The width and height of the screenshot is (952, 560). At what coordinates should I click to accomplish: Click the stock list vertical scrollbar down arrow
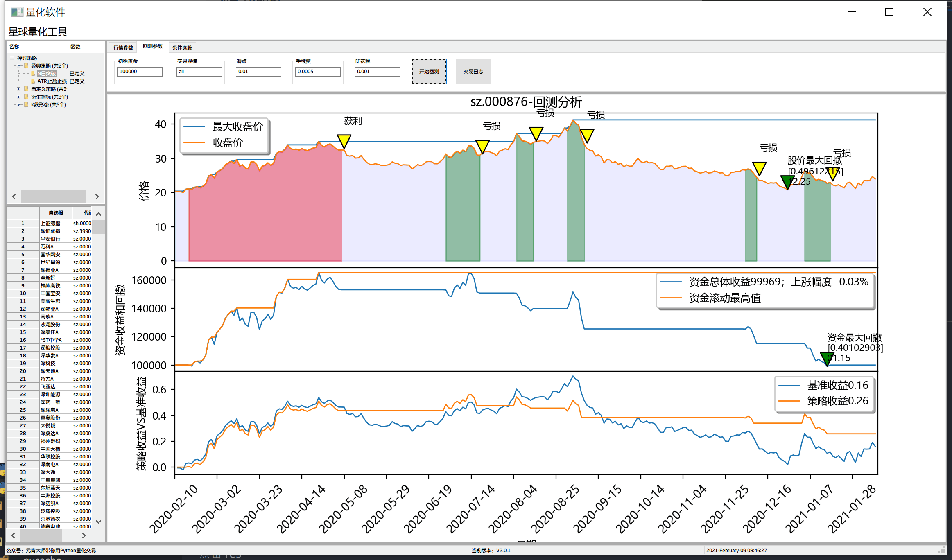[98, 522]
